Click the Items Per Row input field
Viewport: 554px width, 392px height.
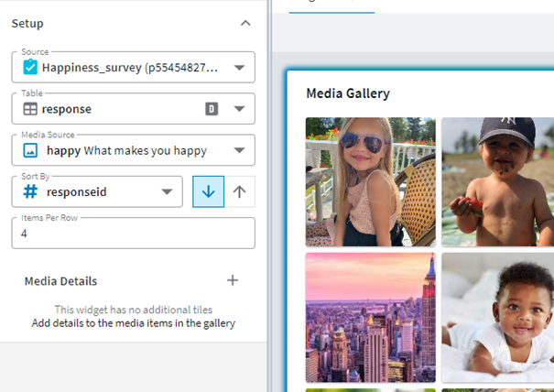(133, 234)
